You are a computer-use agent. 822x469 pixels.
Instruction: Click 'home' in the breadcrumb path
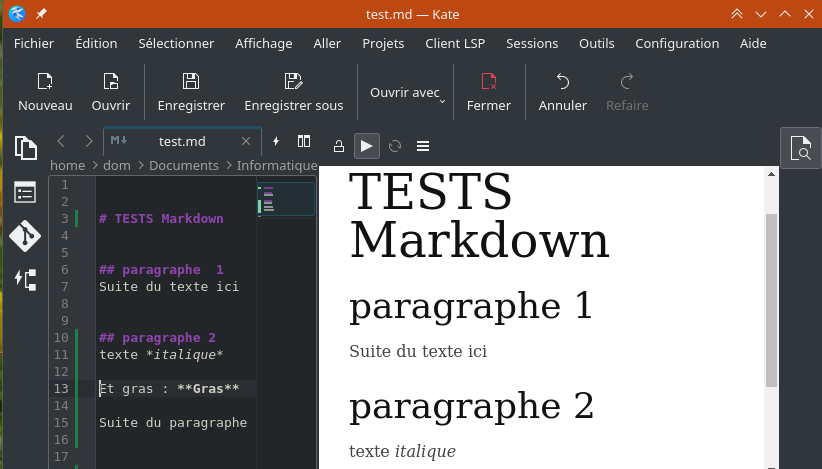coord(68,166)
